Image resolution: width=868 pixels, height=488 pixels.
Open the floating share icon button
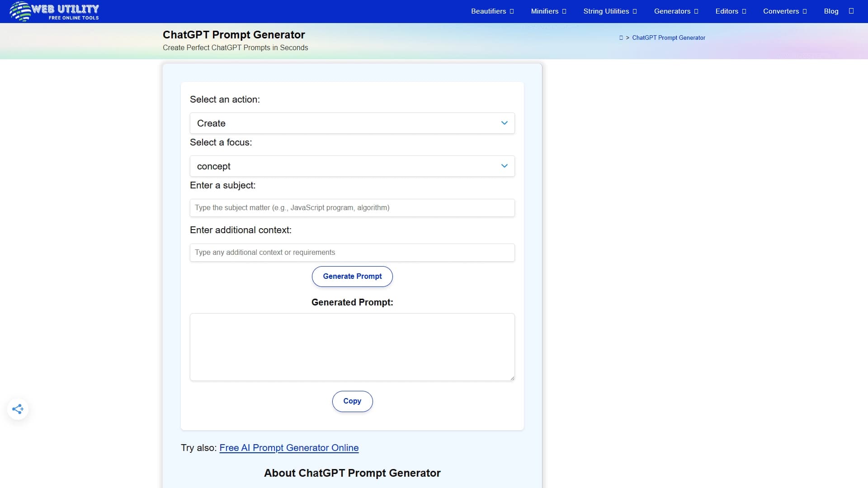pyautogui.click(x=18, y=409)
